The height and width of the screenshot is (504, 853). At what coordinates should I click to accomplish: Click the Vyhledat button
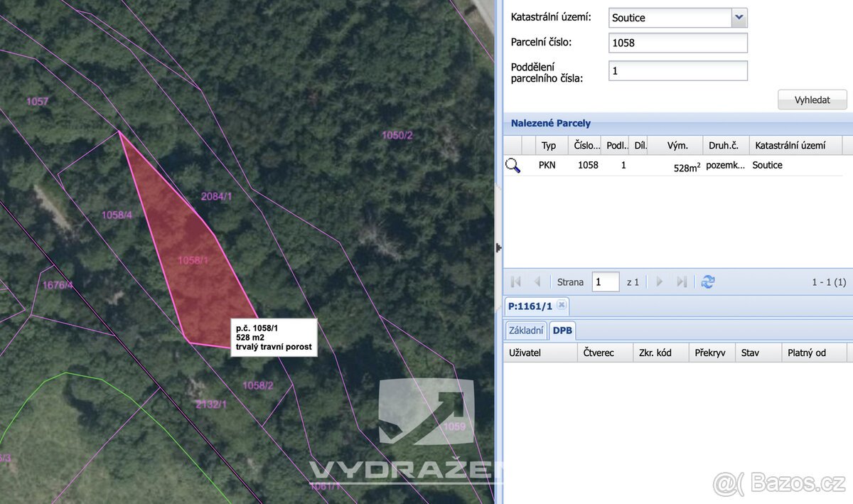812,100
